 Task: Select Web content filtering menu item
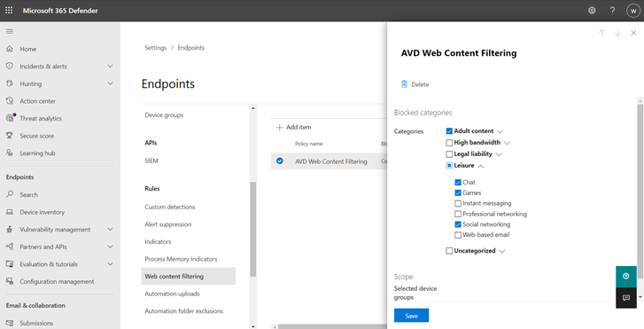tap(188, 277)
